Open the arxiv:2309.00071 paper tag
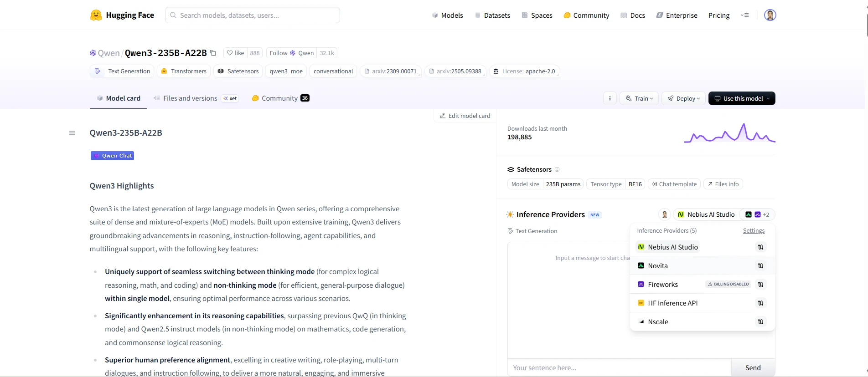 pyautogui.click(x=391, y=71)
